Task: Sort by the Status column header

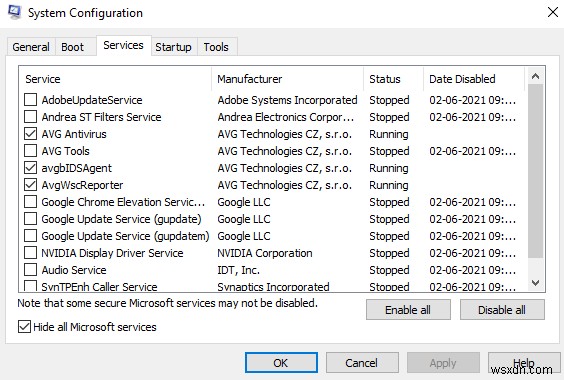Action: (x=394, y=79)
